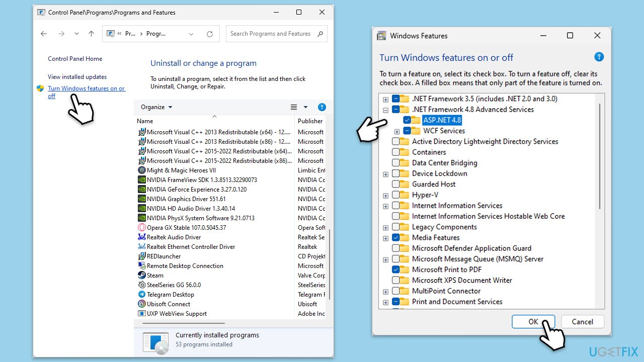Click the Back navigation arrow
This screenshot has width=644, height=362.
pyautogui.click(x=44, y=34)
